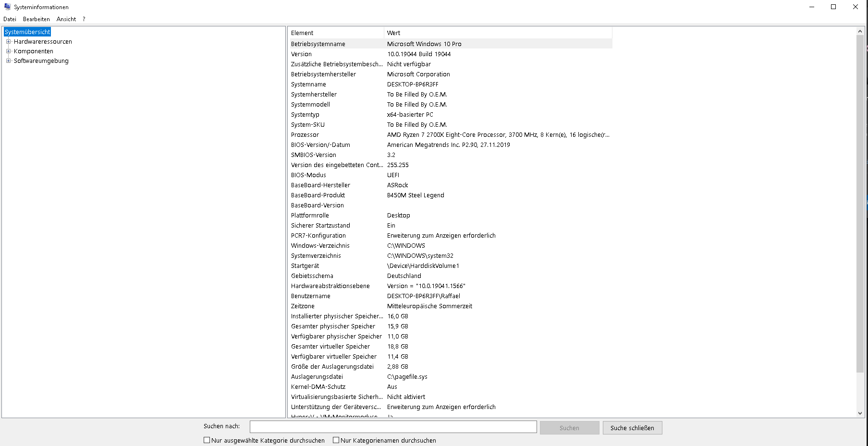
Task: Enable 'Nur ausgewählte Kategorie durchsuchen' checkbox
Action: click(x=207, y=440)
